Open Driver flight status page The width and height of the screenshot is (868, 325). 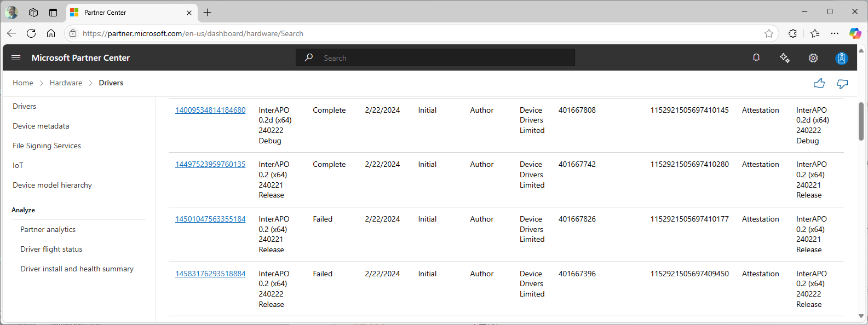(x=51, y=249)
